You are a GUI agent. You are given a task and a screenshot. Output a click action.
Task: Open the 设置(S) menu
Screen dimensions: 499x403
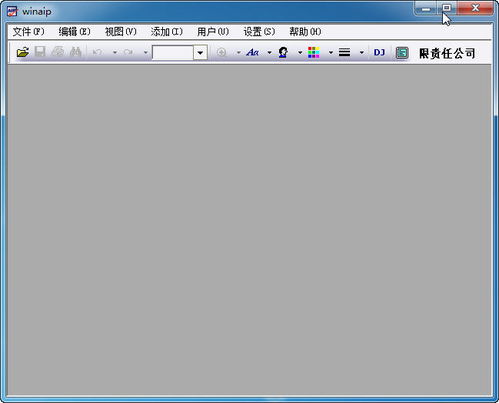coord(259,32)
